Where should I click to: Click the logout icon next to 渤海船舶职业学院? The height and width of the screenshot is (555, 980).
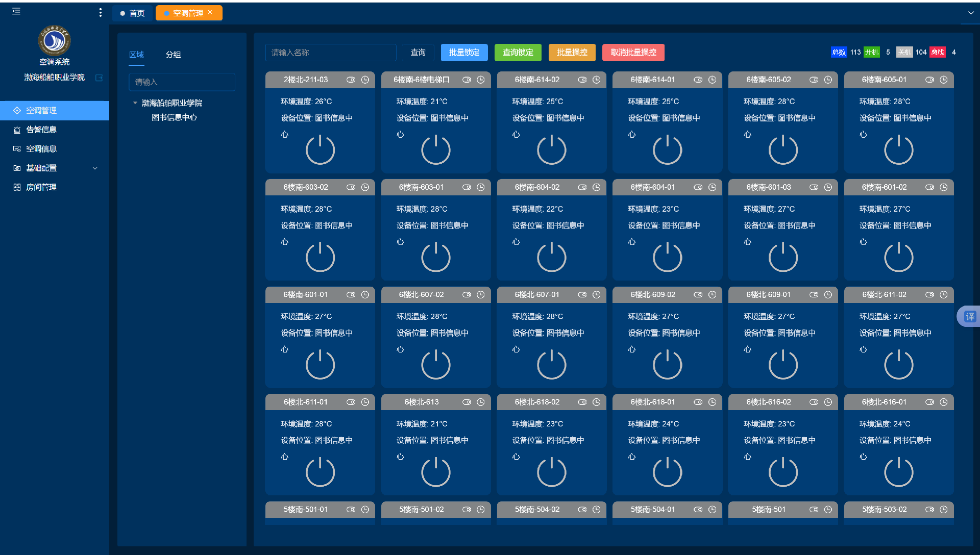pyautogui.click(x=100, y=78)
